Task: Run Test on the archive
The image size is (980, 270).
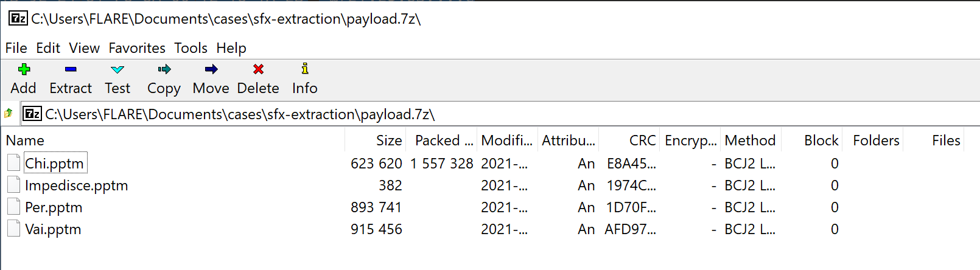Action: (x=117, y=79)
